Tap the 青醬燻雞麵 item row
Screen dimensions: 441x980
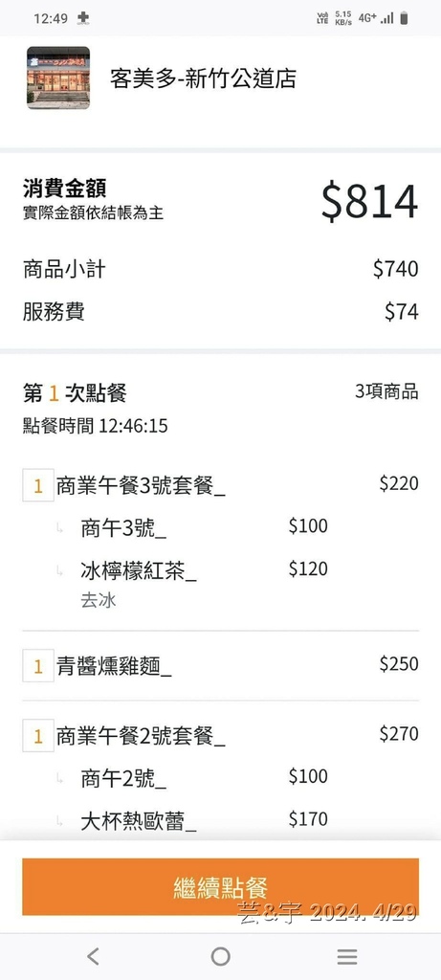pyautogui.click(x=220, y=666)
